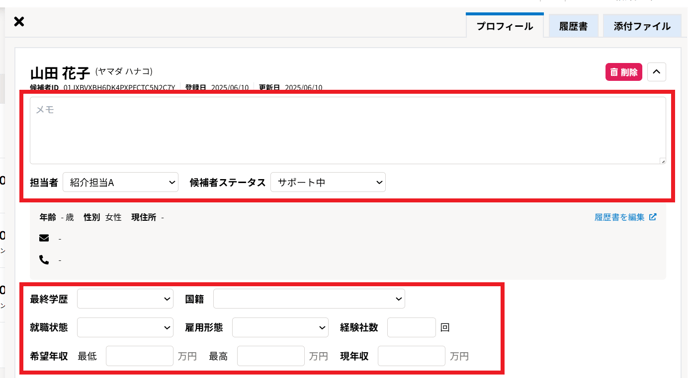688x378 pixels.
Task: Click the external link icon beside 履歴書を編集
Action: click(x=652, y=217)
